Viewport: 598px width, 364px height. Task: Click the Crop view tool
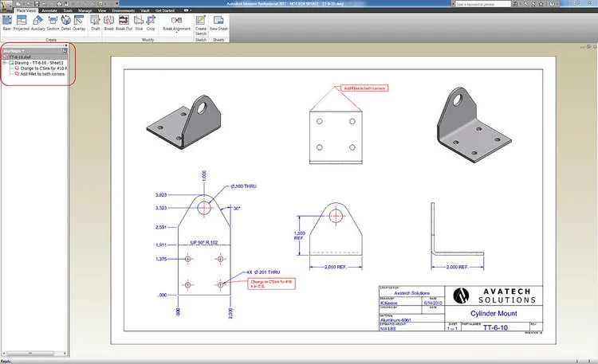click(x=149, y=22)
